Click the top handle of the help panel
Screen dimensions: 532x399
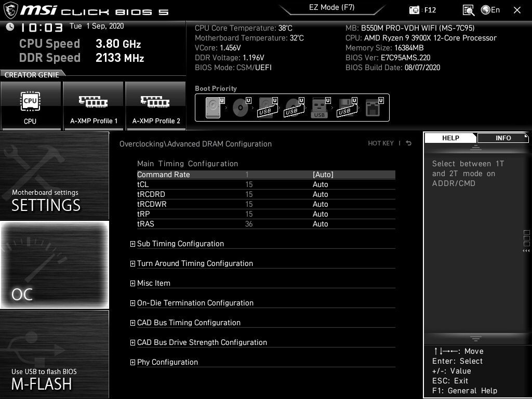(476, 148)
